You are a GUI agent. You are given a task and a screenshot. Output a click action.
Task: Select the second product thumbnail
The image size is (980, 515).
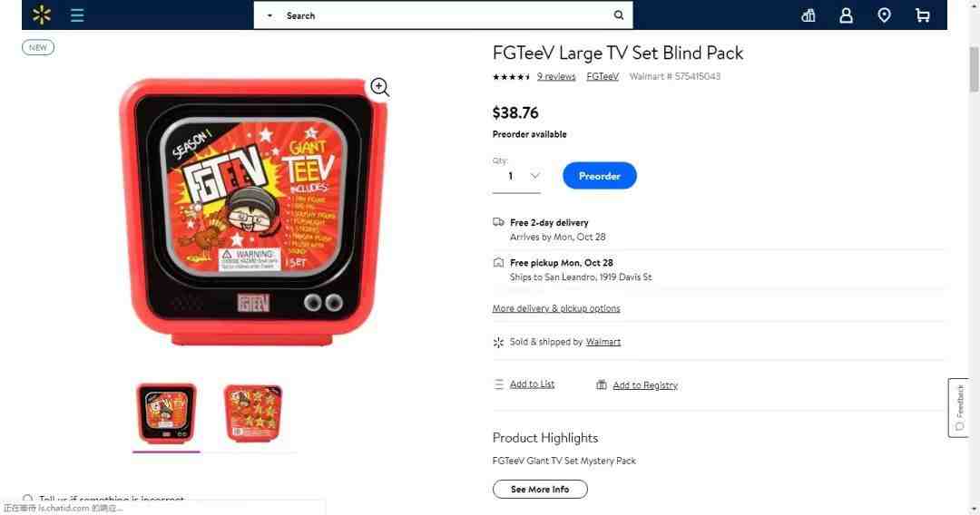click(253, 413)
